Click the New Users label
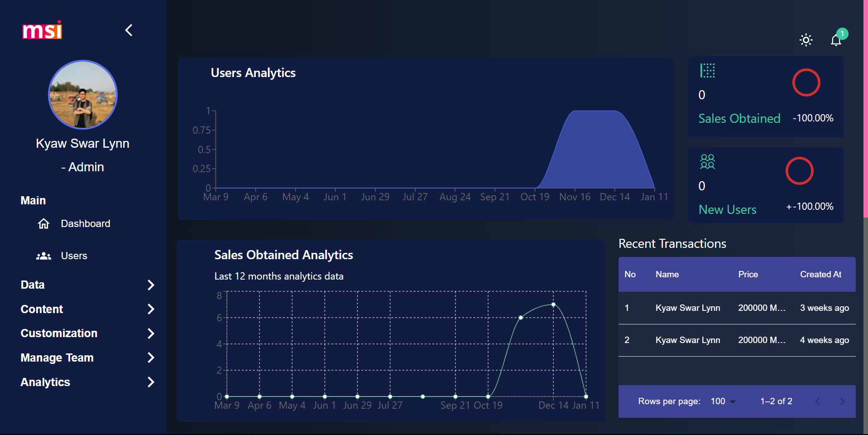The height and width of the screenshot is (435, 868). (728, 209)
